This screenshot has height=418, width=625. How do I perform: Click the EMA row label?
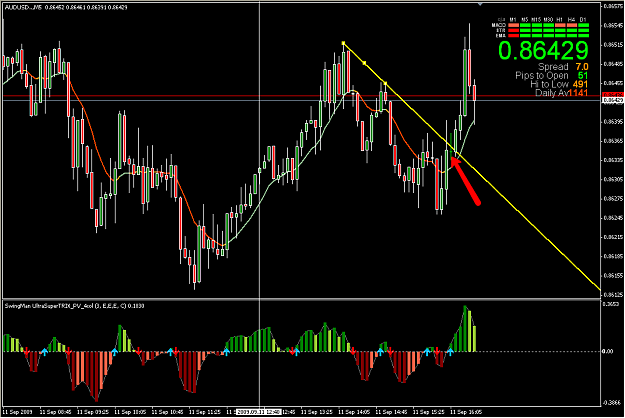(x=501, y=35)
